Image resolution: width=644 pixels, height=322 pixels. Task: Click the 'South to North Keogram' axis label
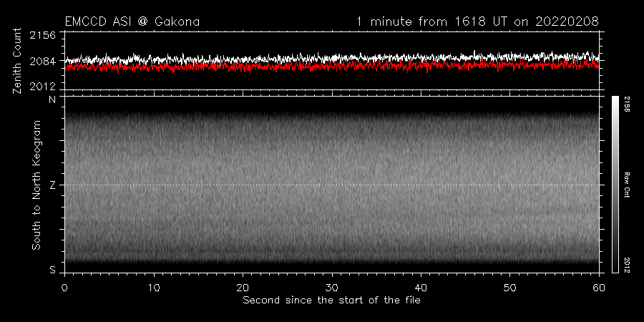(36, 185)
